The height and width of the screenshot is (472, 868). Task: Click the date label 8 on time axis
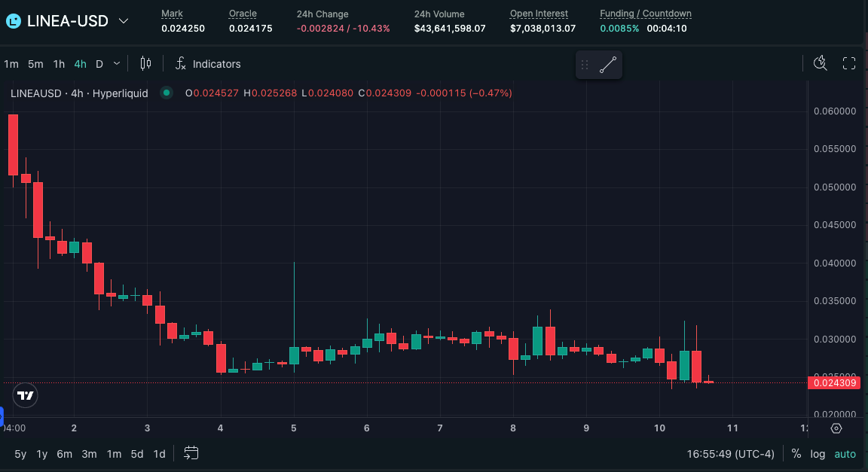point(513,428)
